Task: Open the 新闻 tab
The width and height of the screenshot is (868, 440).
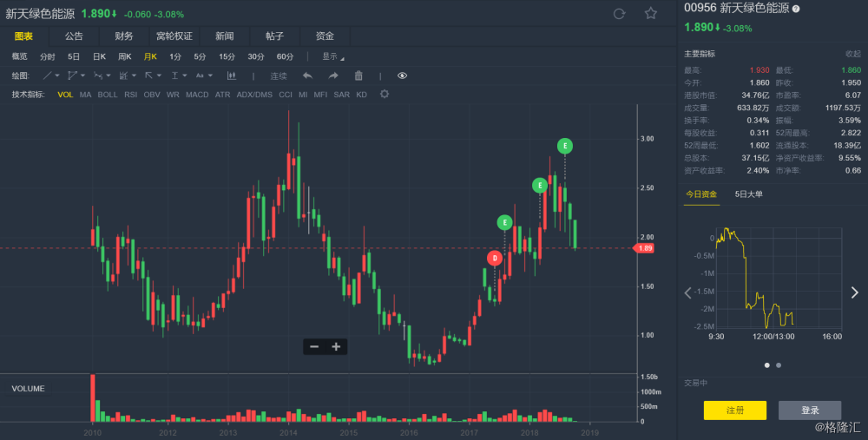Action: pos(224,36)
